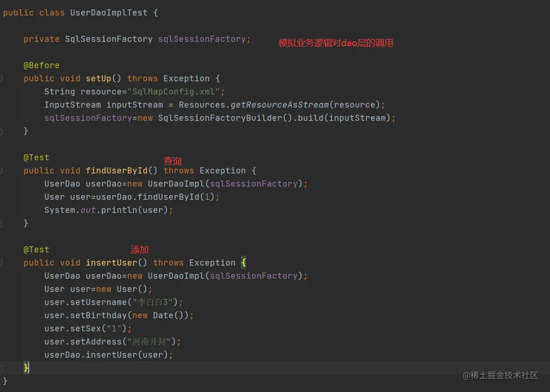Click highlighted closing brace of insertUser method

(26, 368)
